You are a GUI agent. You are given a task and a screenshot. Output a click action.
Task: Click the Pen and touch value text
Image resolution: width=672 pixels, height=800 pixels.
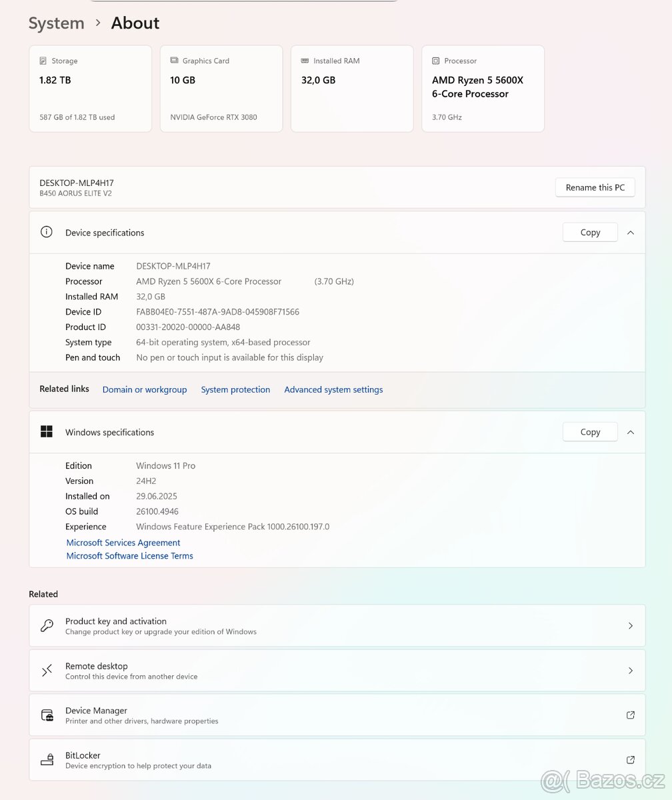tap(229, 357)
